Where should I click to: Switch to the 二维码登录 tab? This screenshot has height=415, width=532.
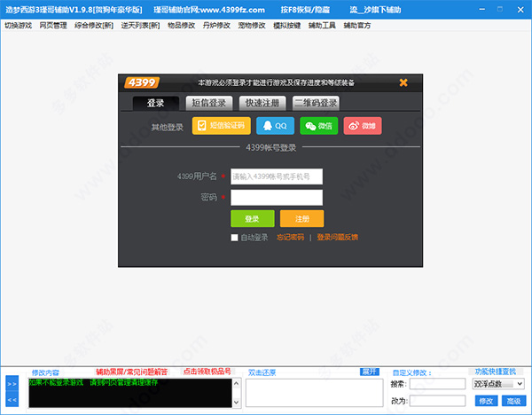(x=316, y=103)
